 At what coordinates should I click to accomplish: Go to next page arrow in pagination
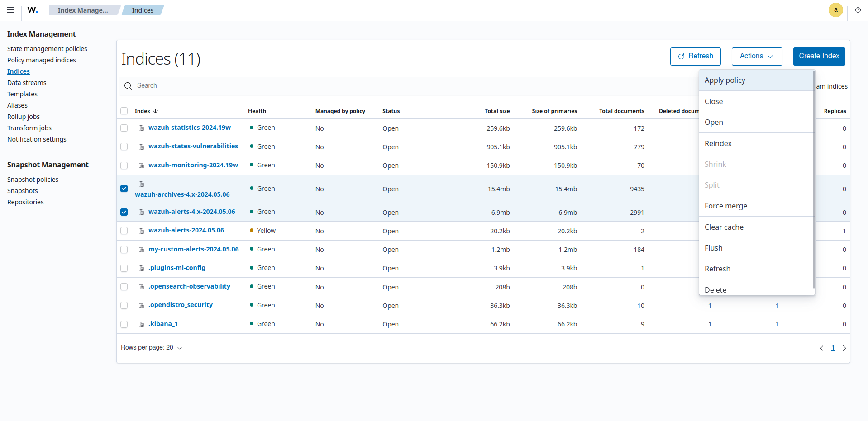coord(844,348)
